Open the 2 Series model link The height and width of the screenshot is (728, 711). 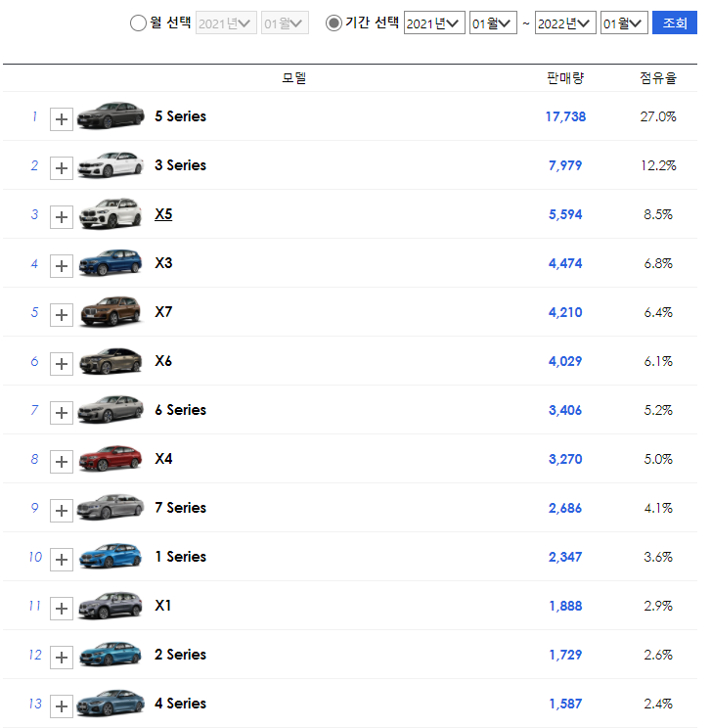pyautogui.click(x=181, y=655)
